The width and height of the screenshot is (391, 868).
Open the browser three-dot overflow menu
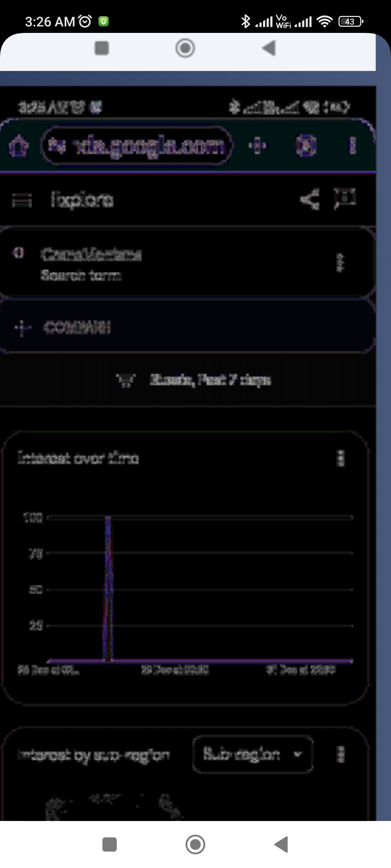[x=353, y=145]
